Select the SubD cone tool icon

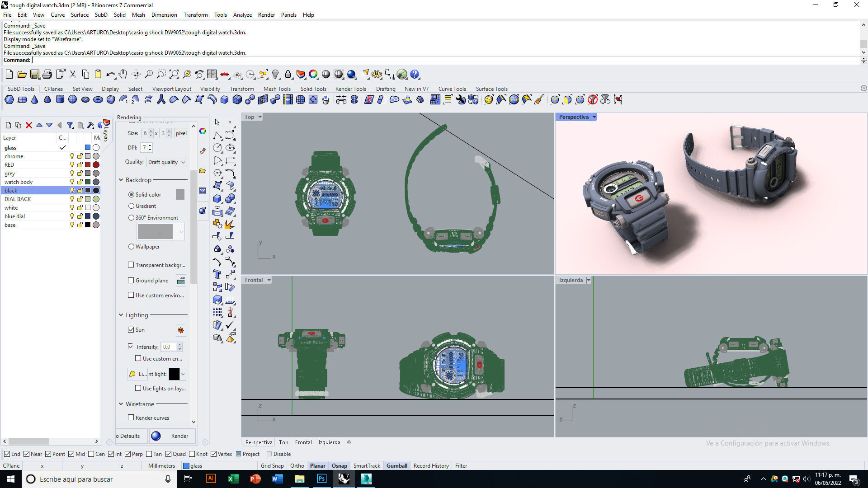[34, 99]
